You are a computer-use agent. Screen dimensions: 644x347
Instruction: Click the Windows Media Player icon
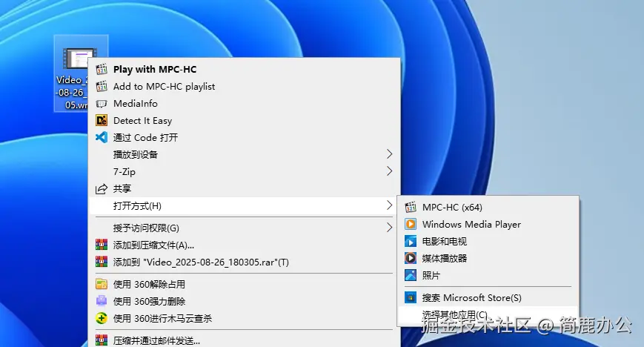411,224
